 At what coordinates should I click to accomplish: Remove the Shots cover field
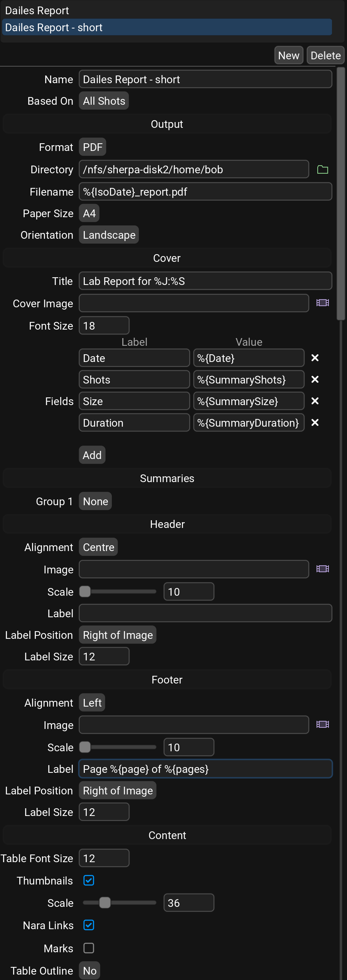[315, 380]
